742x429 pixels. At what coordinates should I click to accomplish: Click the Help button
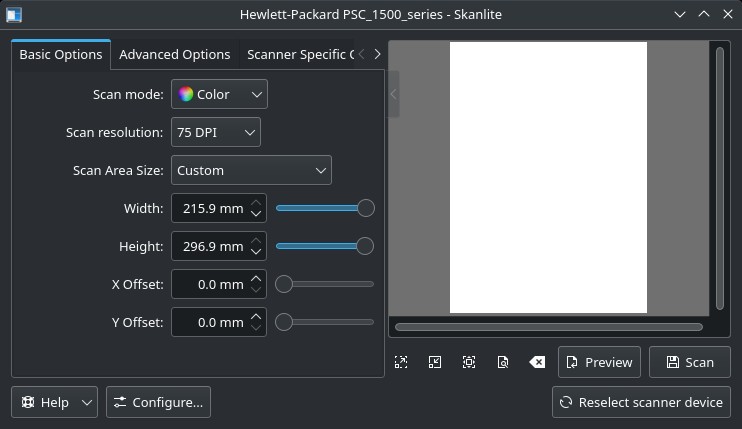coord(45,402)
